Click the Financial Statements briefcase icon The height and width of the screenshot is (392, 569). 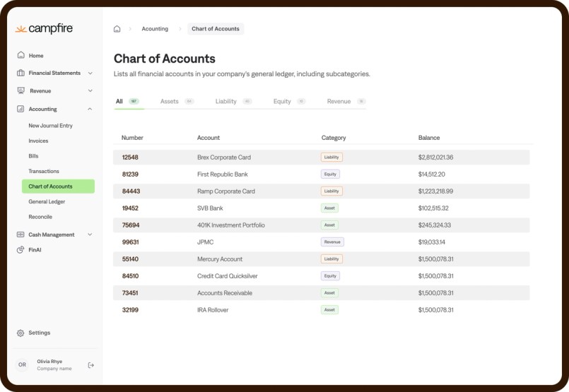(20, 73)
